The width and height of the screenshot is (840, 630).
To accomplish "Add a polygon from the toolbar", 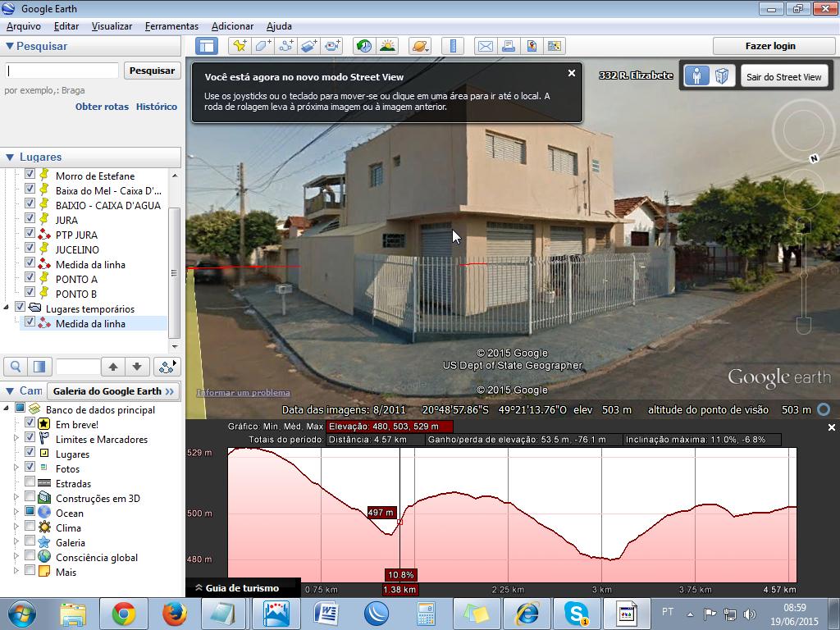I will tap(262, 46).
